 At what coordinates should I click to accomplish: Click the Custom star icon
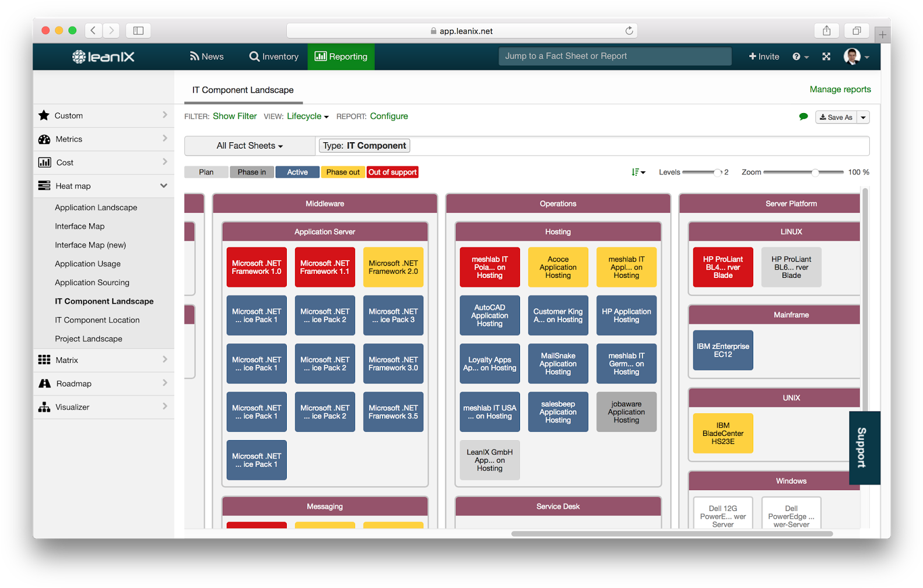coord(44,115)
